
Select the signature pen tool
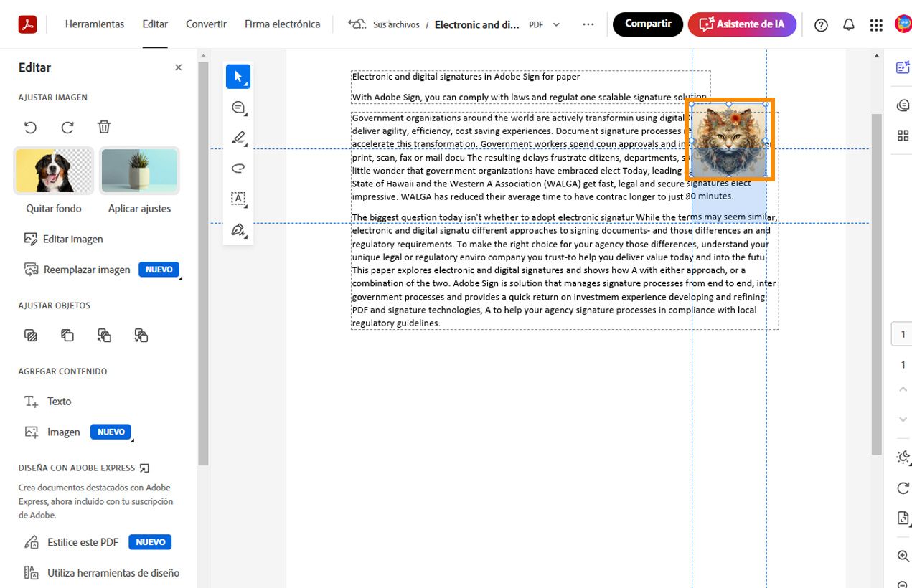(x=238, y=229)
